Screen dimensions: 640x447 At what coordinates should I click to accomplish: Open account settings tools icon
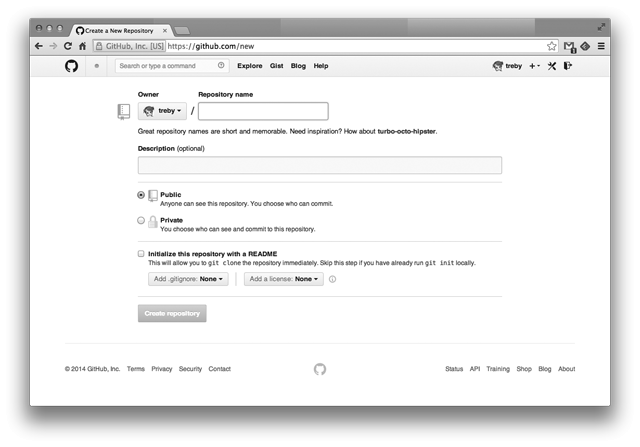pyautogui.click(x=552, y=66)
